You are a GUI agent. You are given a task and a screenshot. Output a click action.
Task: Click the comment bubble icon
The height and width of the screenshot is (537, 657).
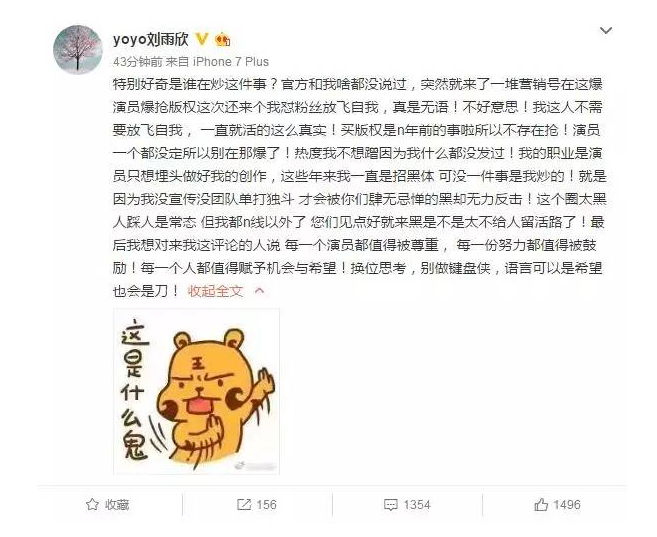pos(391,505)
